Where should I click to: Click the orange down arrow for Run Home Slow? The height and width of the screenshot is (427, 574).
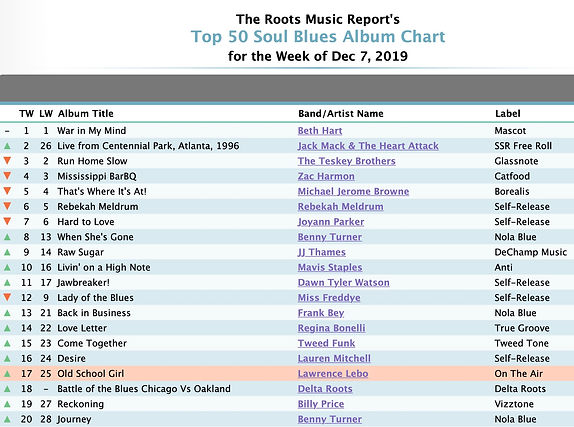(x=7, y=160)
